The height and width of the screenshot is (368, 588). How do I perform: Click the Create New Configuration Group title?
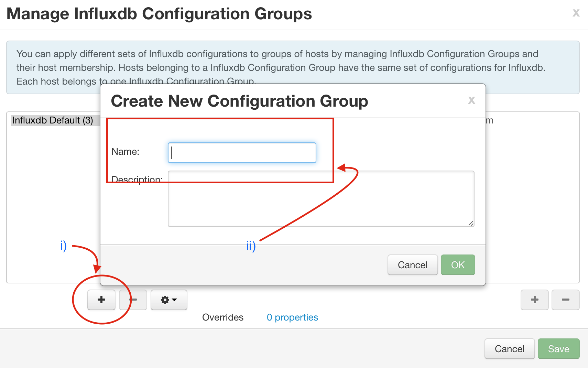239,101
